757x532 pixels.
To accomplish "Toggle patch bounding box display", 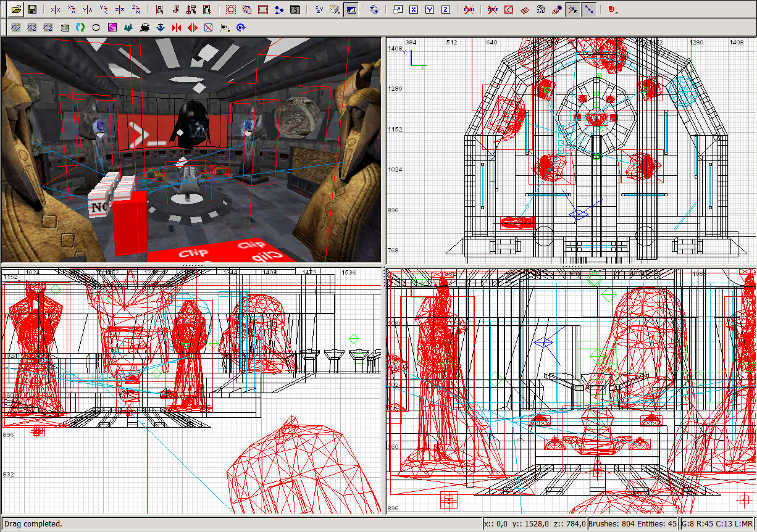I will [x=509, y=9].
